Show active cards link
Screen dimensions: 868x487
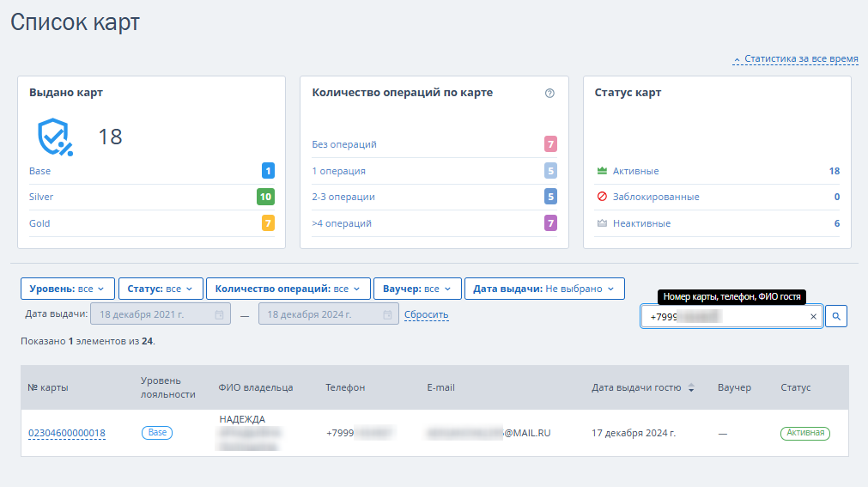(635, 171)
